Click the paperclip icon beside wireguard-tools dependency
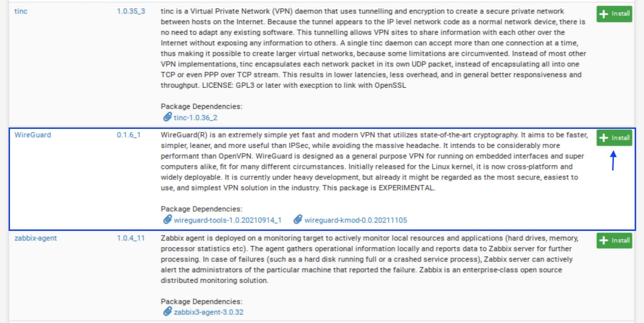This screenshot has width=644, height=323. 167,220
